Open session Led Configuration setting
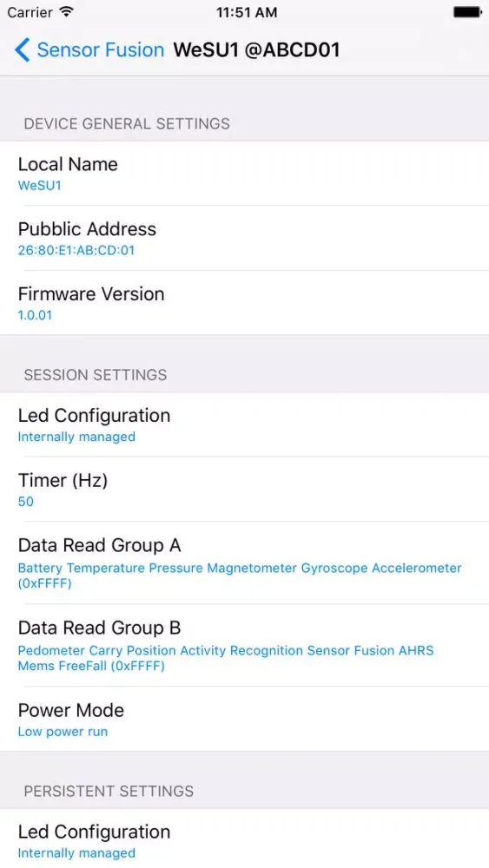 pos(244,424)
